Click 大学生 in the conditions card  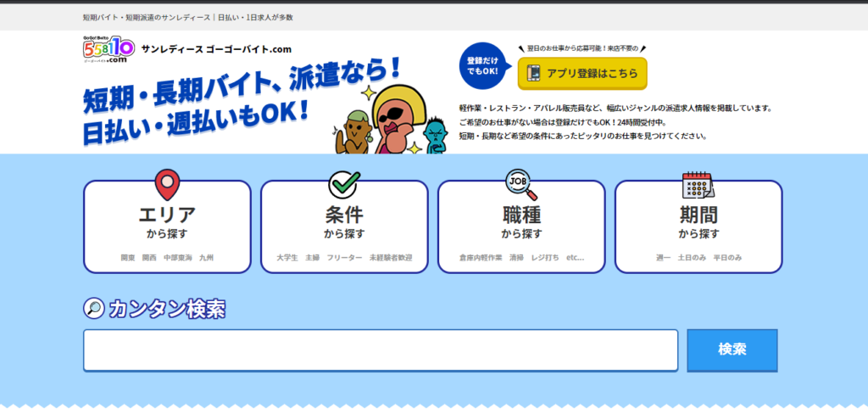[287, 258]
